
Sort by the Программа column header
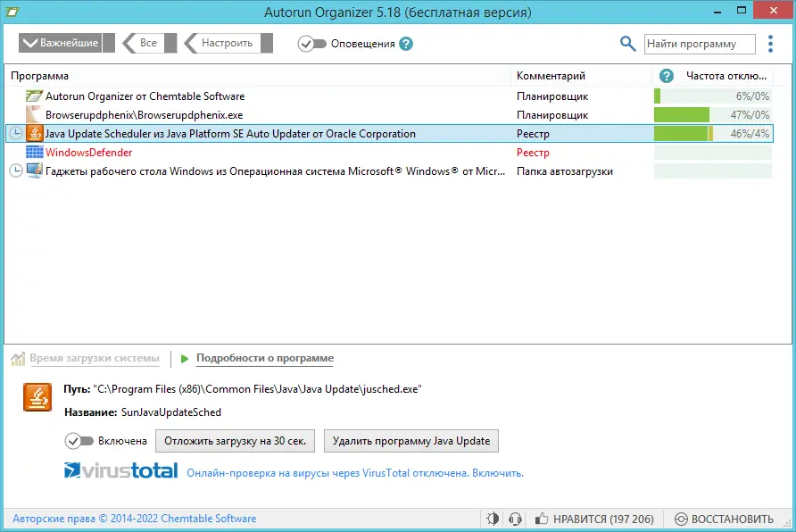pyautogui.click(x=39, y=76)
